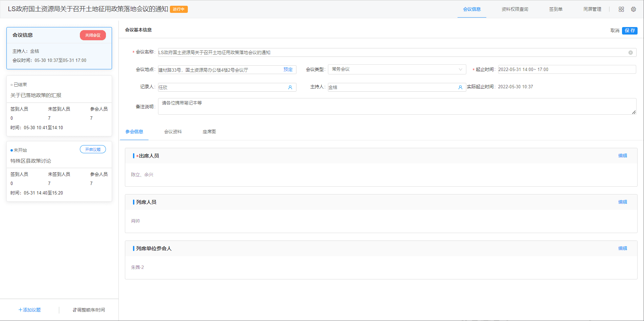Click the 起止时间 date range field
644x321 pixels.
pyautogui.click(x=567, y=69)
